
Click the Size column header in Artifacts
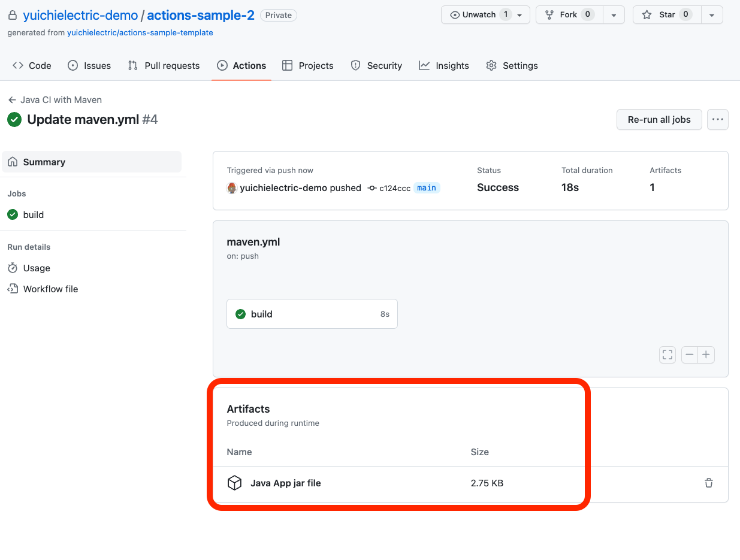point(480,452)
